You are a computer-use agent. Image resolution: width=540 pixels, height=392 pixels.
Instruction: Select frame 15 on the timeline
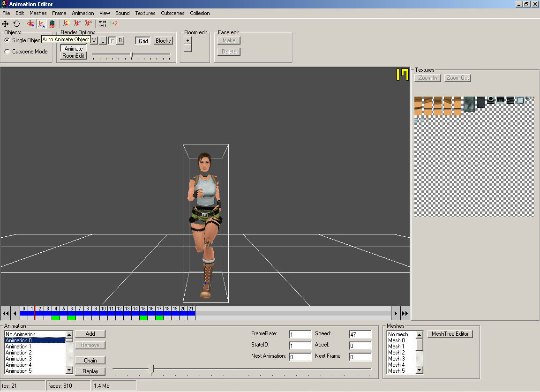[x=143, y=313]
